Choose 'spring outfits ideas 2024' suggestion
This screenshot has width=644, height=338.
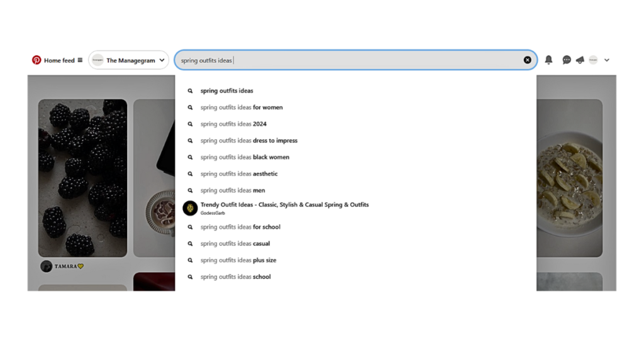coord(233,124)
